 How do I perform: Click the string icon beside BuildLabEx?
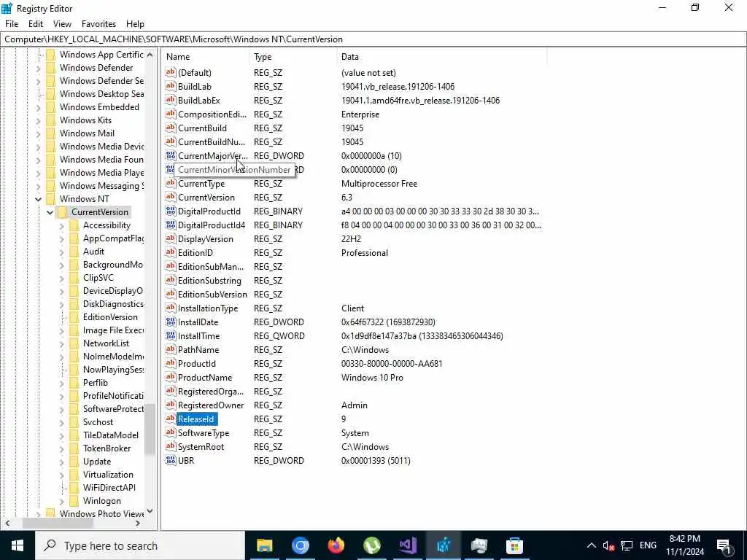point(171,100)
